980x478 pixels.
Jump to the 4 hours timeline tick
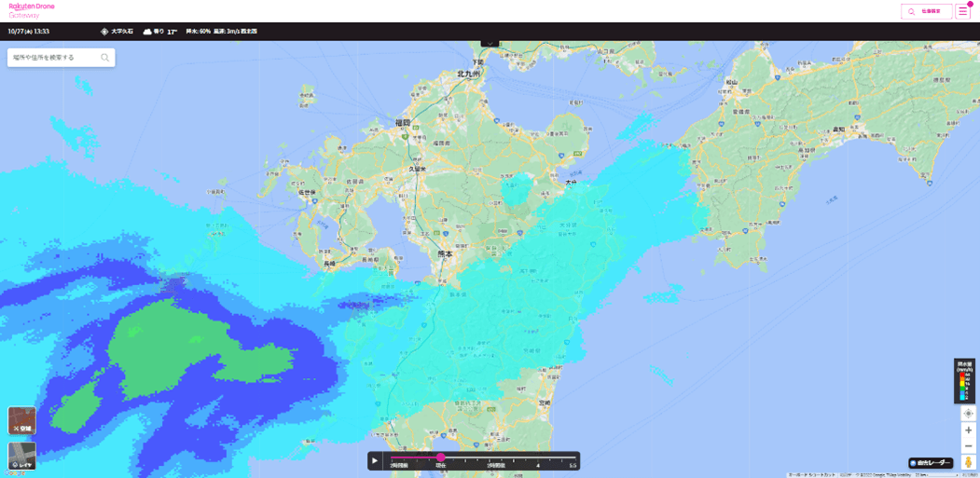click(538, 466)
